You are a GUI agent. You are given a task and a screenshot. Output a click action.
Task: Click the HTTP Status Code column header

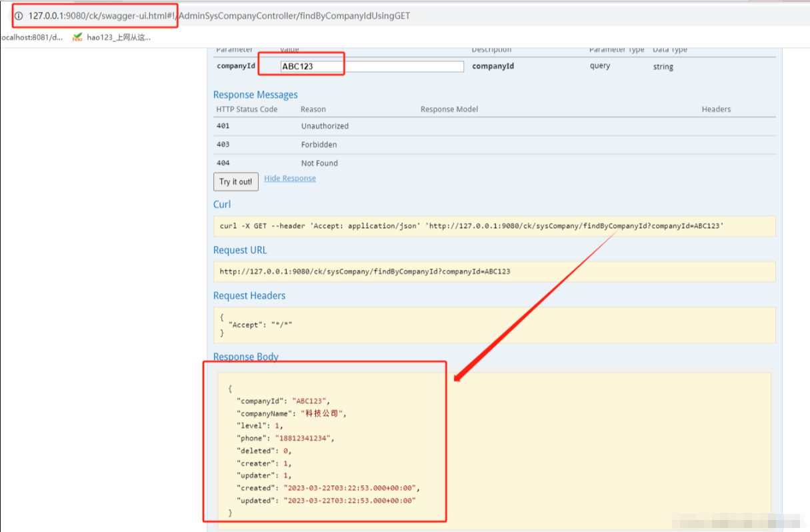tap(247, 109)
